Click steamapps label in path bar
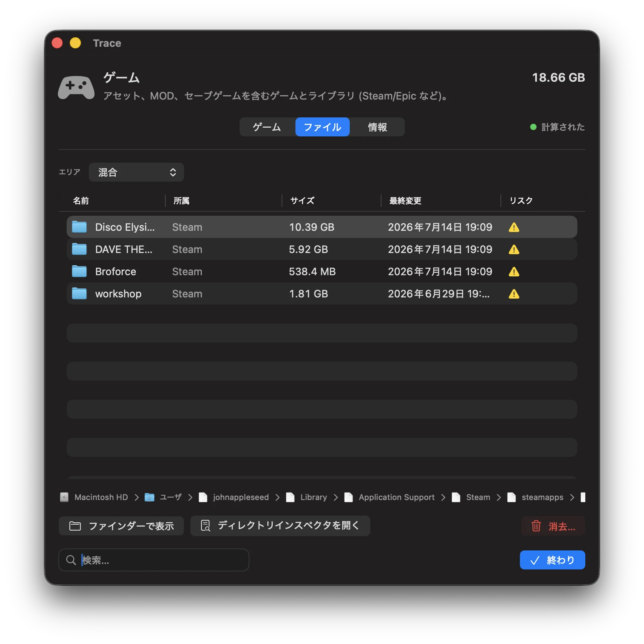 [x=542, y=497]
